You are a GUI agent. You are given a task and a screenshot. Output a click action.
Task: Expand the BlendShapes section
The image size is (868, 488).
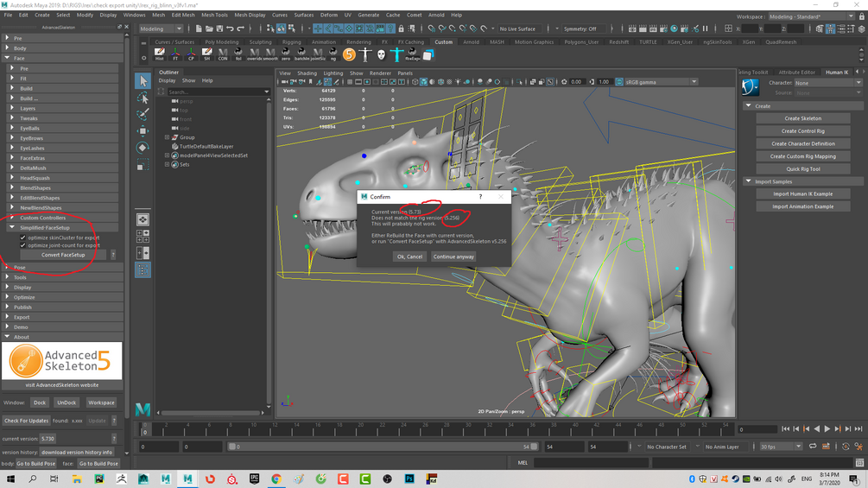(x=12, y=187)
